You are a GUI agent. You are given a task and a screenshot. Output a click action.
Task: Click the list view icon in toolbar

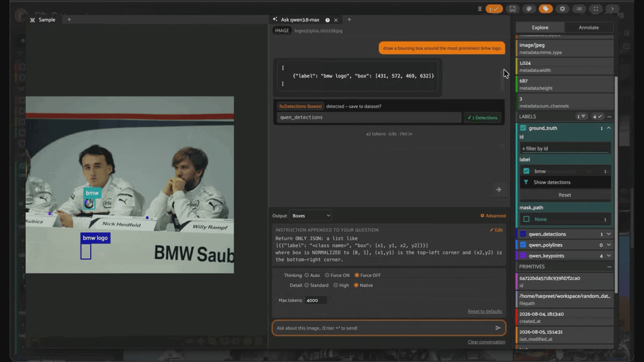click(x=579, y=9)
